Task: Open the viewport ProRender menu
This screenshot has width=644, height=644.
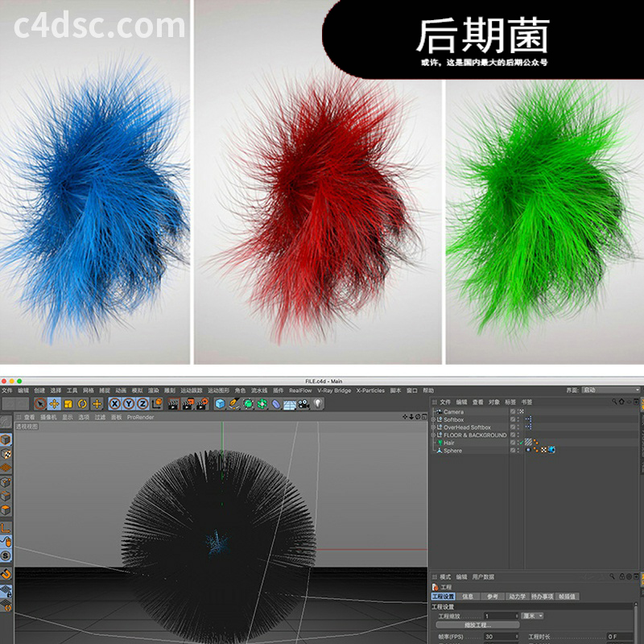Action: 140,417
